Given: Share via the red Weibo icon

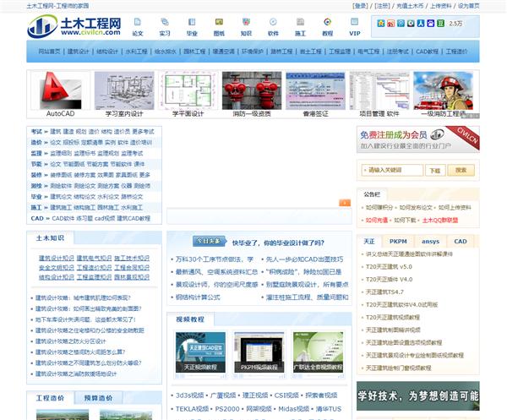Looking at the screenshot, I should (391, 24).
